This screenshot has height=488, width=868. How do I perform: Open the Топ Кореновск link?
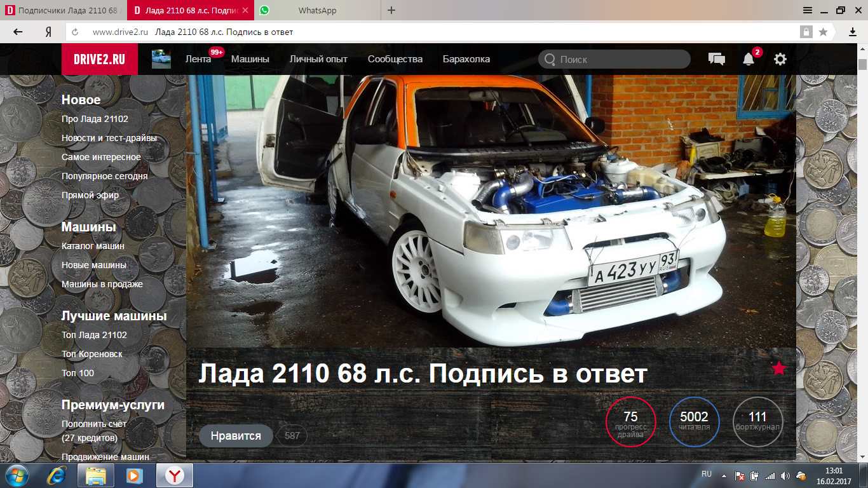pos(92,354)
